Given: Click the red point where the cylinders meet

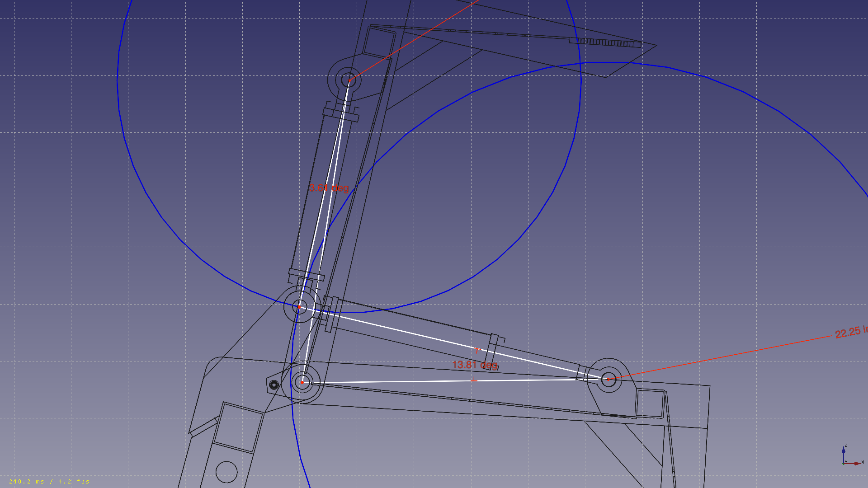Looking at the screenshot, I should (x=299, y=307).
